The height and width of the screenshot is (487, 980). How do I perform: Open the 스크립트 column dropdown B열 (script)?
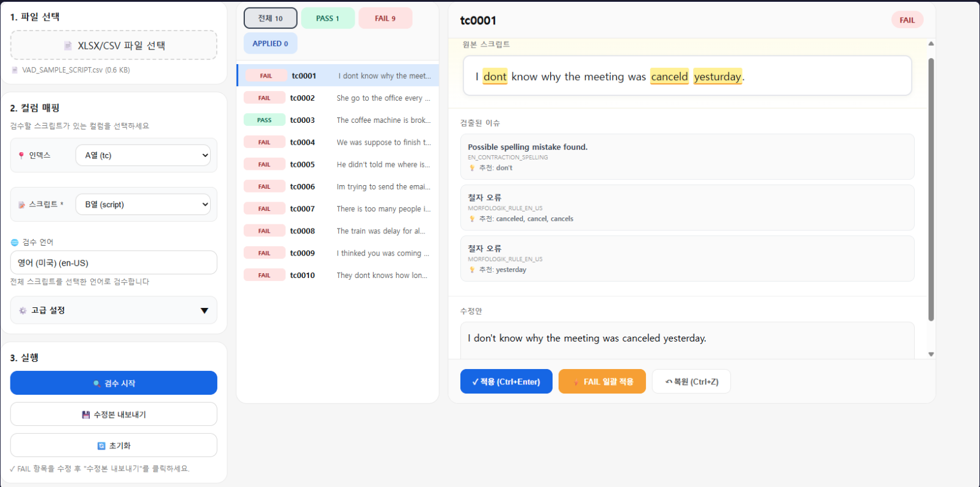coord(143,204)
